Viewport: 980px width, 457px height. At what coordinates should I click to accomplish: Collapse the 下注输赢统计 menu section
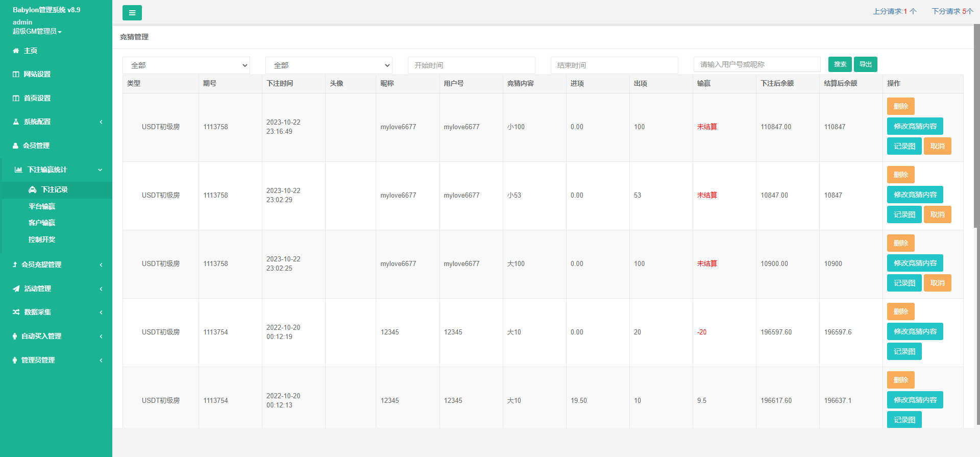(x=56, y=170)
